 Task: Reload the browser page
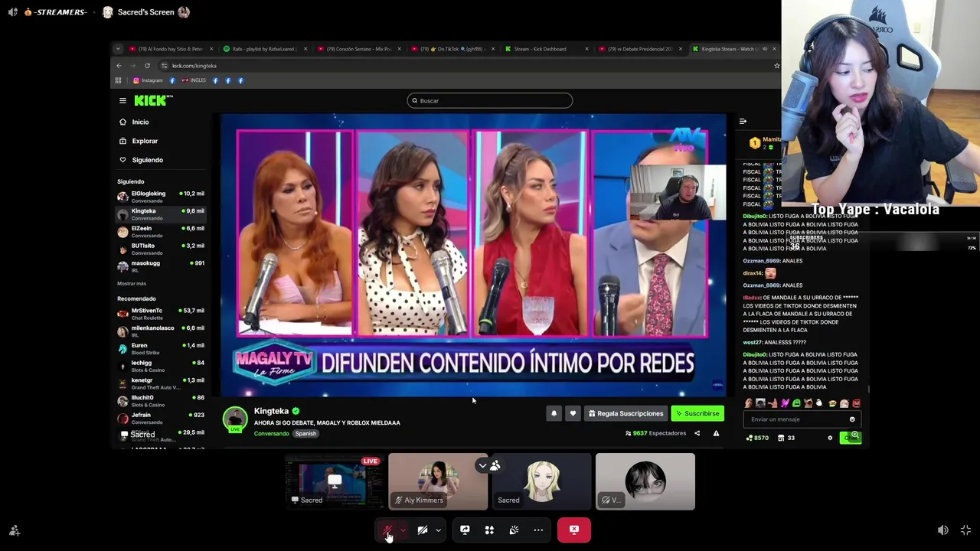pos(147,66)
